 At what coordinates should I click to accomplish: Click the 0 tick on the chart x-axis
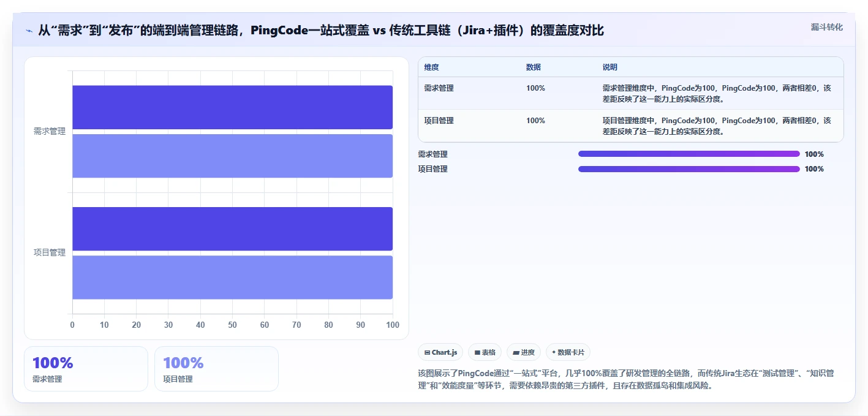pos(72,325)
